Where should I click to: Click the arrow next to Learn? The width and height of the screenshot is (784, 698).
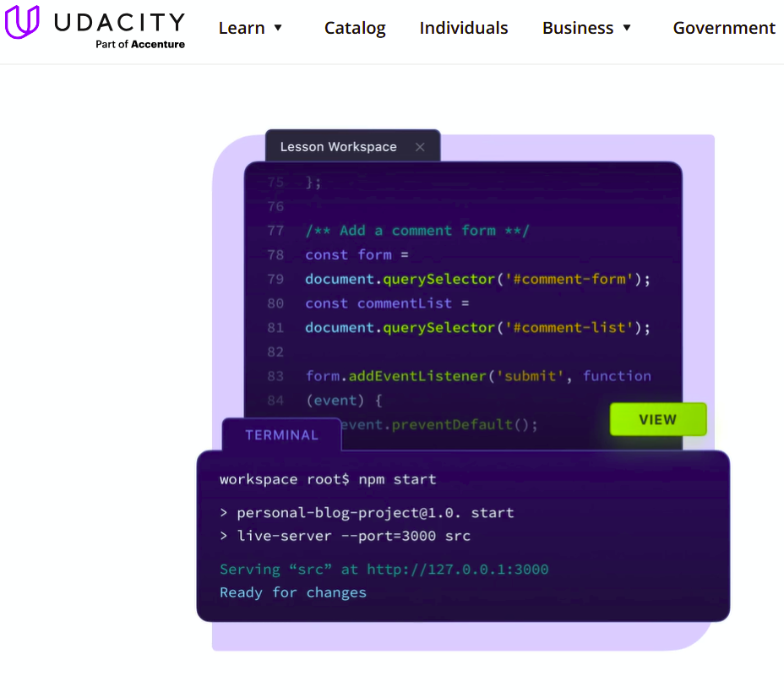tap(278, 28)
